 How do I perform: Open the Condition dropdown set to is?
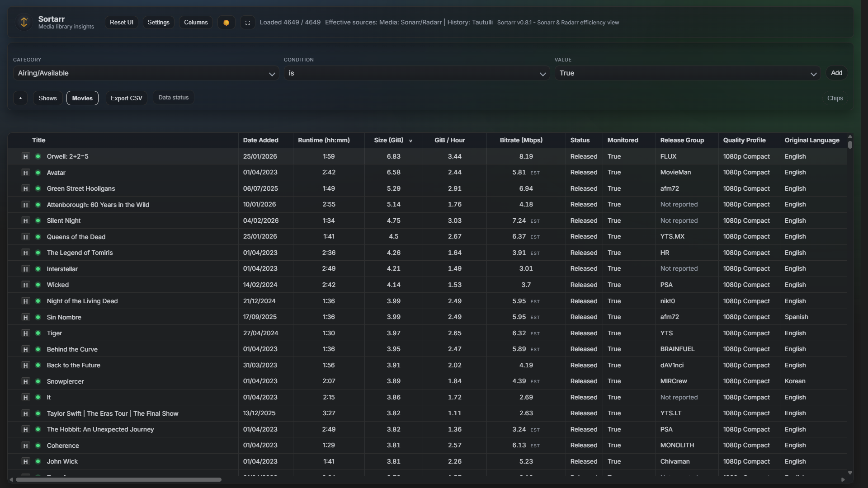pyautogui.click(x=416, y=73)
